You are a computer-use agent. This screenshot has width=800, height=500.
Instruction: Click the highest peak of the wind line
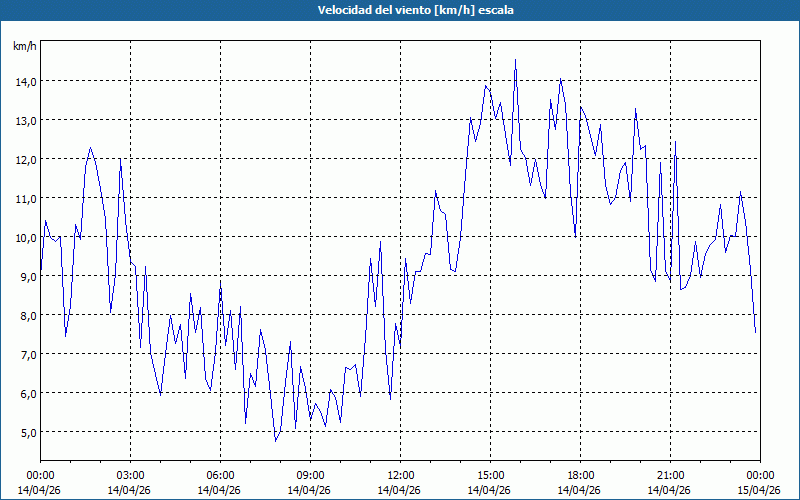pos(516,60)
